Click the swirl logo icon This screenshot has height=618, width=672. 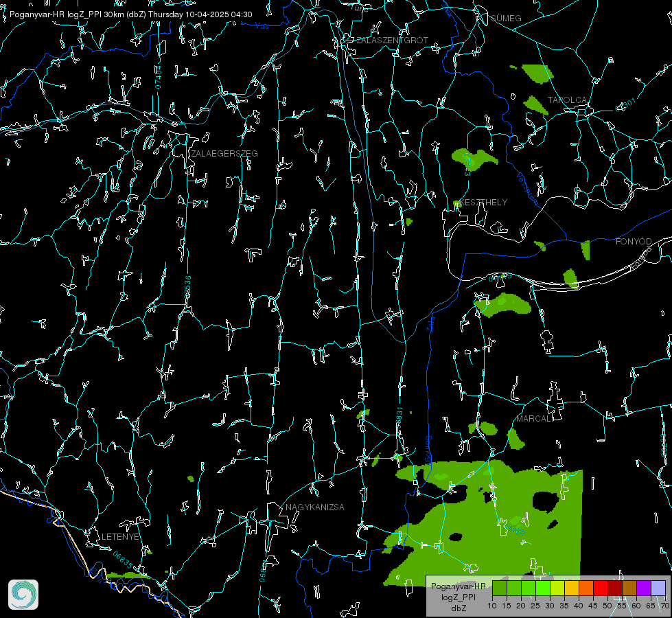pyautogui.click(x=23, y=595)
